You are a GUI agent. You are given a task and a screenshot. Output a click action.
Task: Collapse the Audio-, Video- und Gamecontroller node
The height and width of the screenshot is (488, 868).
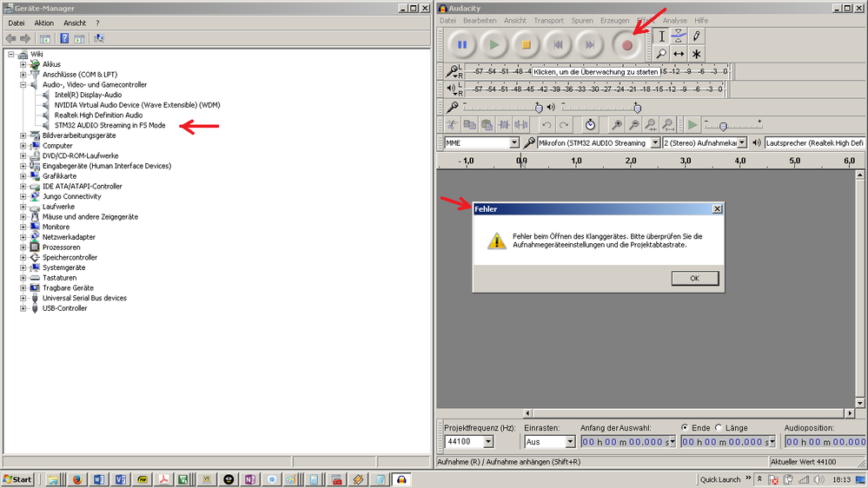[x=23, y=84]
